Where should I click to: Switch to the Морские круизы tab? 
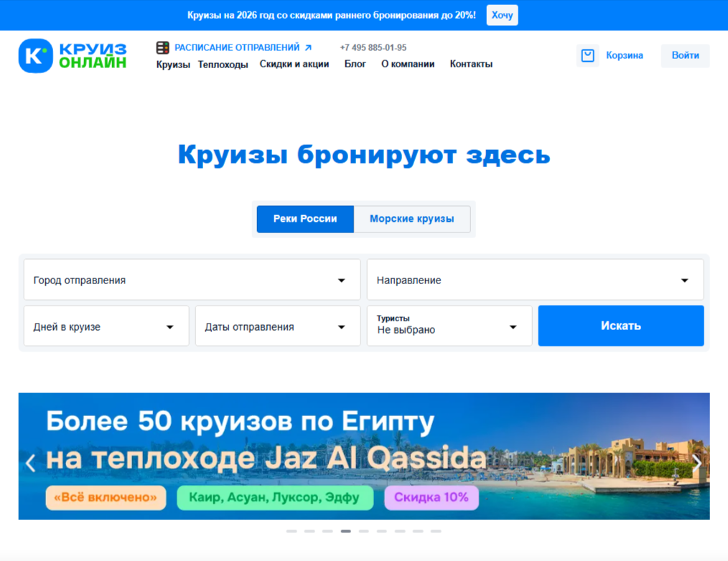coord(411,219)
